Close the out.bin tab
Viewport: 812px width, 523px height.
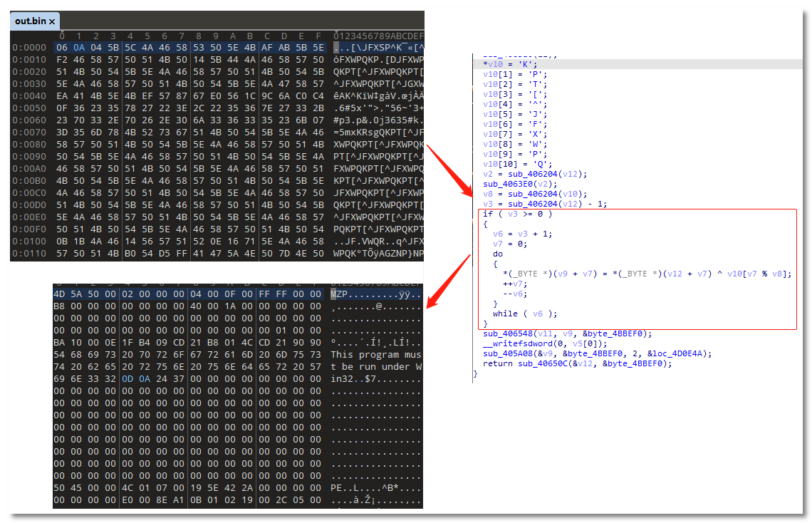[x=52, y=21]
